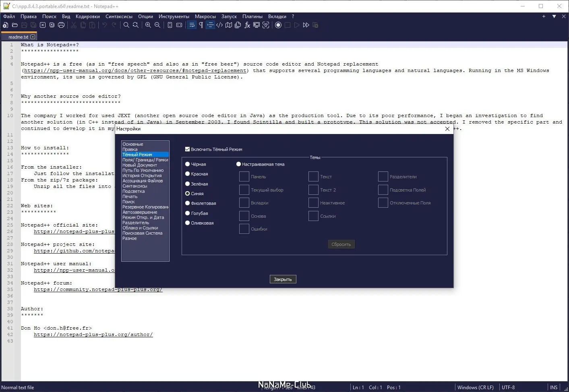Show all characters with the pilcrow icon
The image size is (569, 392).
click(201, 25)
